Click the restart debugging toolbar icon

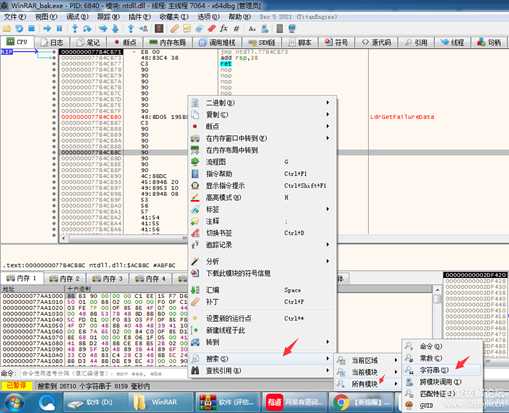[19, 29]
